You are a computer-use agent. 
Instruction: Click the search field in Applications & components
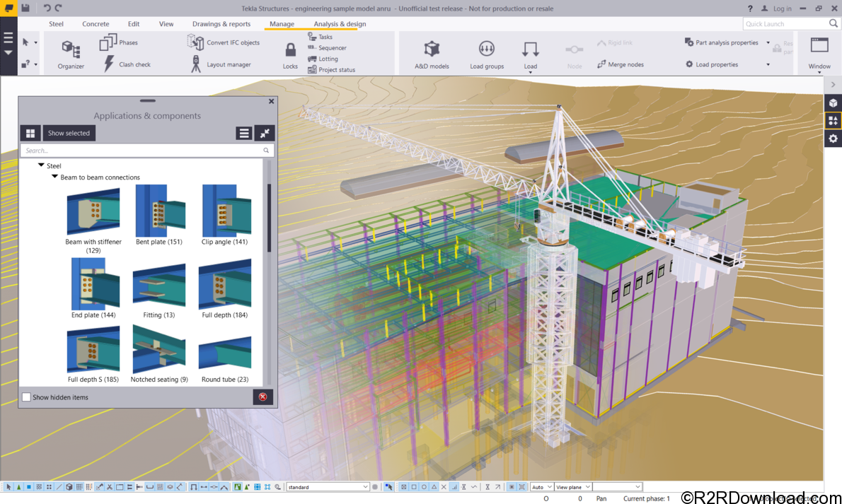pyautogui.click(x=142, y=150)
